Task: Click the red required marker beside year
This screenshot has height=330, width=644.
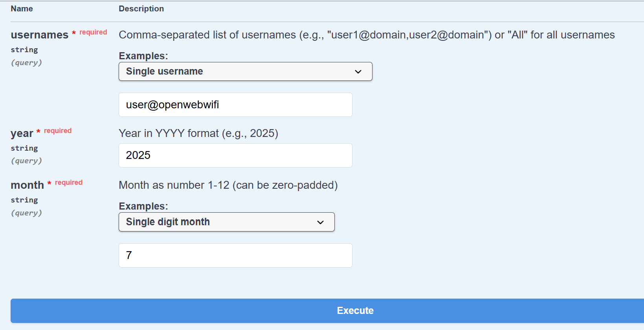Action: (58, 131)
